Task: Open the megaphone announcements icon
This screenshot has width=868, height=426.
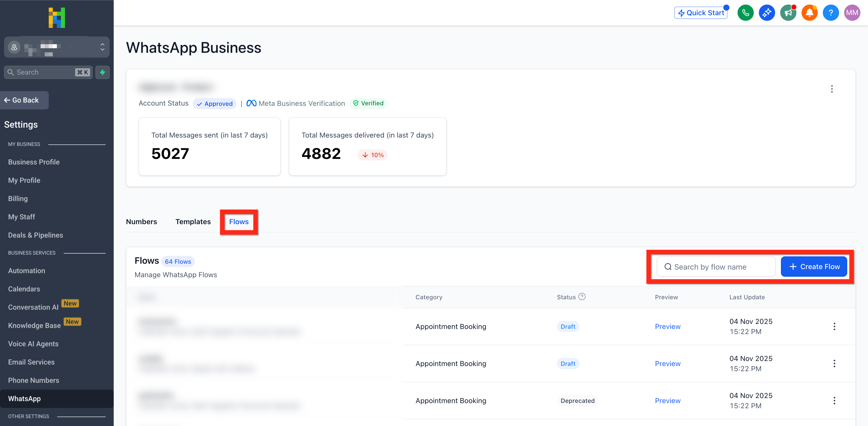Action: tap(788, 13)
